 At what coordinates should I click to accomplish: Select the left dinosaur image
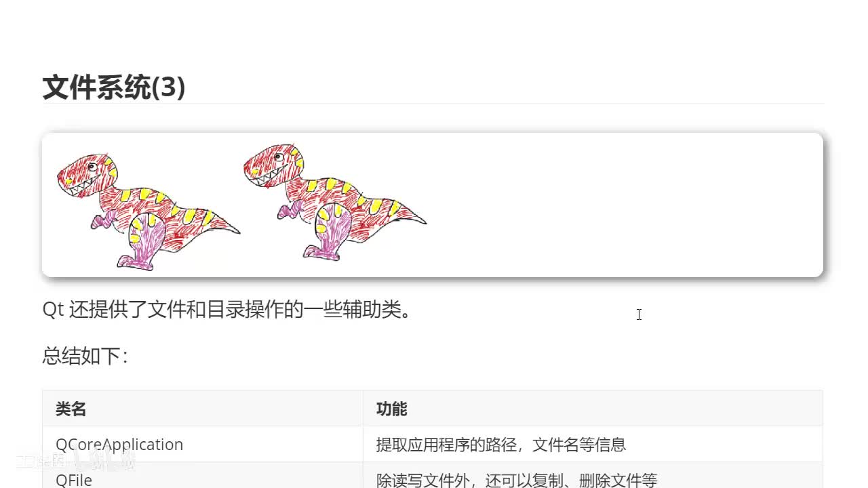point(149,211)
